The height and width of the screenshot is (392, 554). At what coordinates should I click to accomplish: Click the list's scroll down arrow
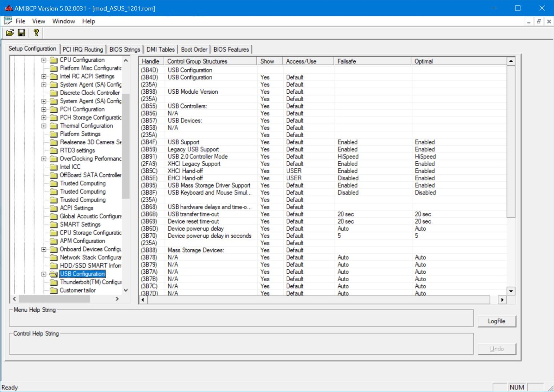point(511,291)
